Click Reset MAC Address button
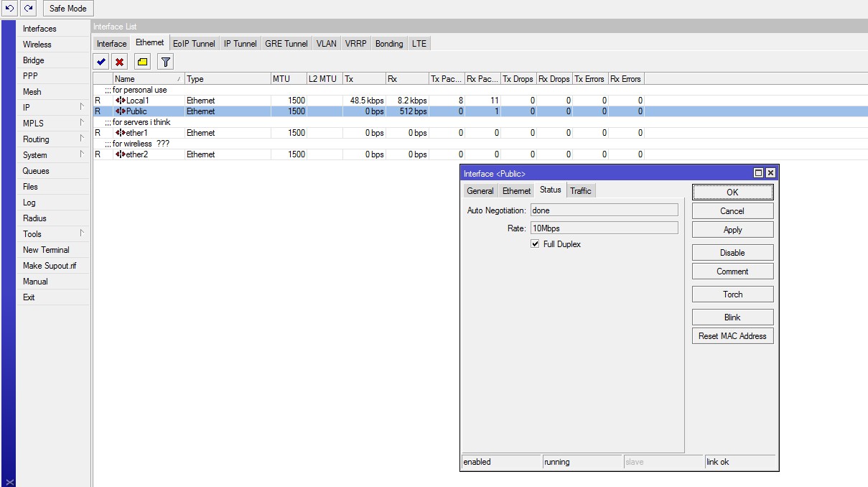868x487 pixels. (732, 336)
